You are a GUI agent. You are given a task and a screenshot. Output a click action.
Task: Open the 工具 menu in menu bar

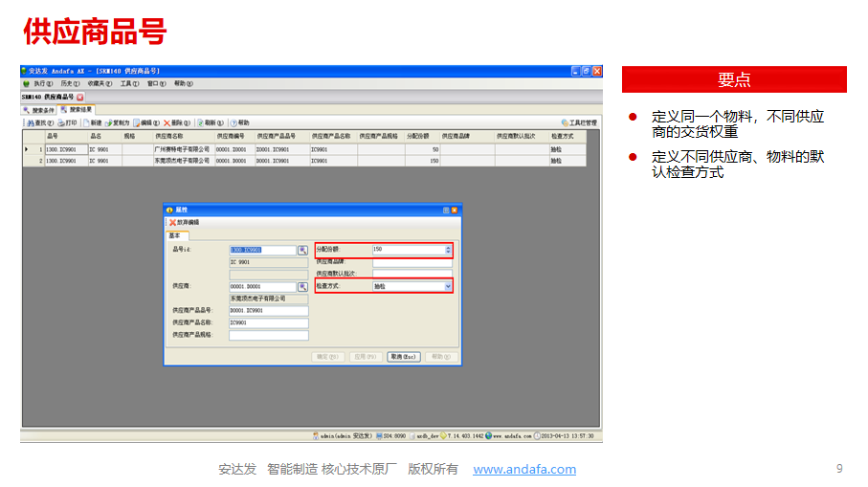(129, 84)
